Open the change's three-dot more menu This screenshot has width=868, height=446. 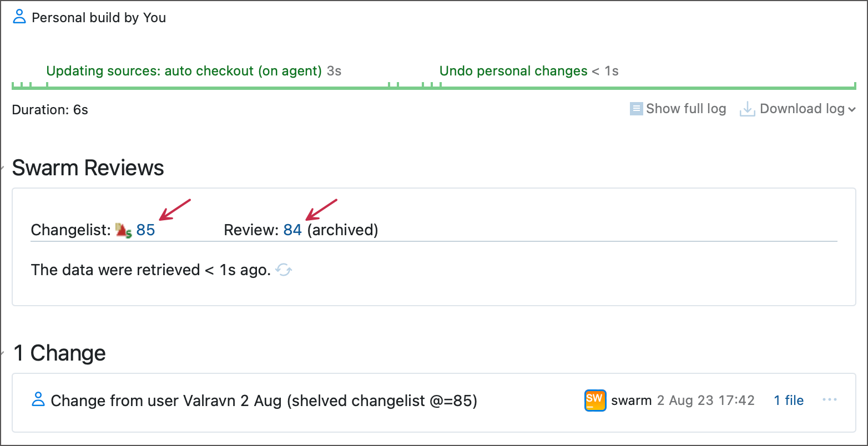click(829, 400)
